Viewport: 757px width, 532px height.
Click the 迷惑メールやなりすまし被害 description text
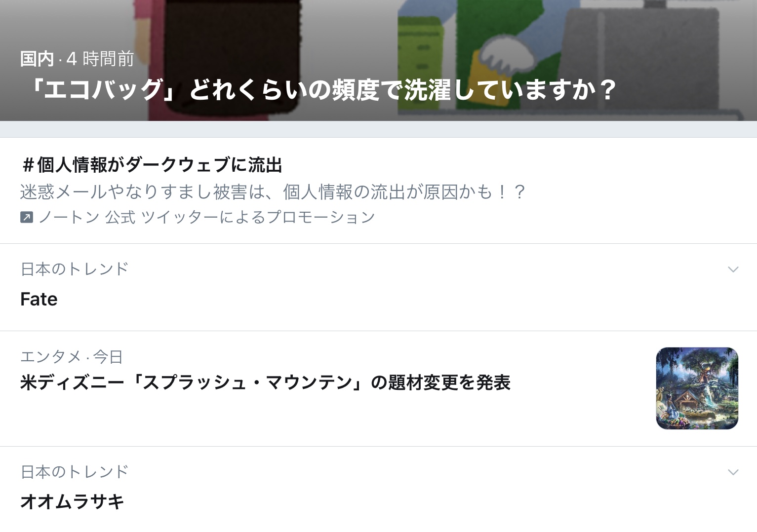pyautogui.click(x=273, y=192)
